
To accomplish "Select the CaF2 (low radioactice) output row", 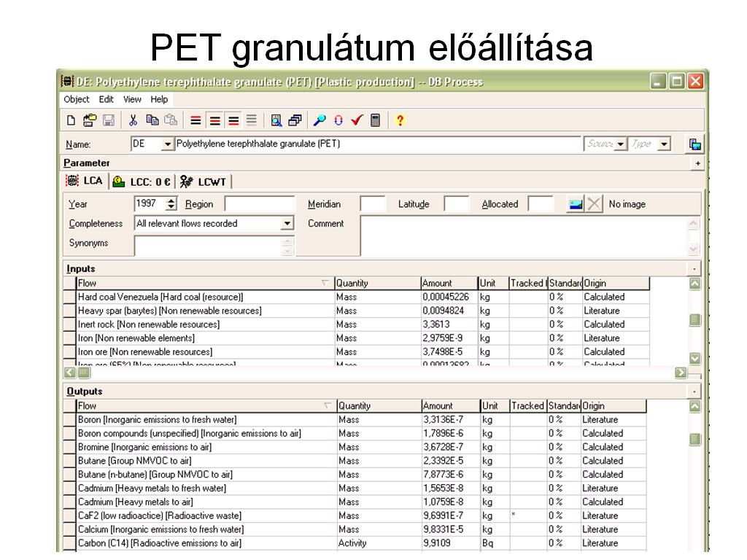I will point(355,516).
